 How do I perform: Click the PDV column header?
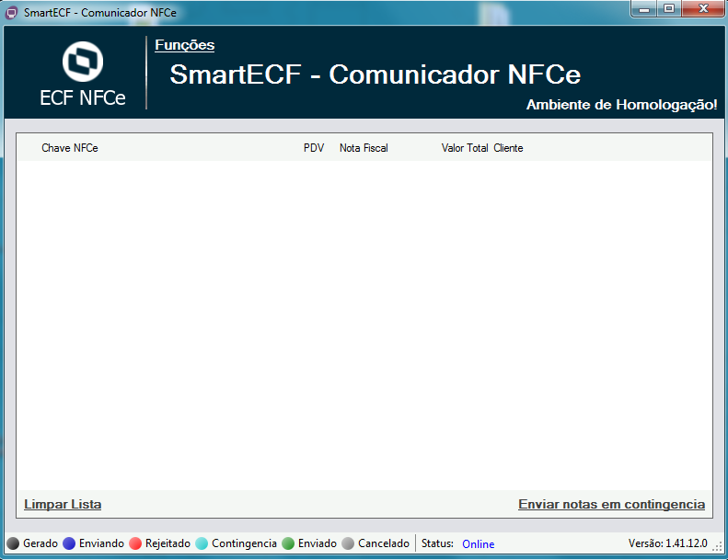tap(314, 148)
